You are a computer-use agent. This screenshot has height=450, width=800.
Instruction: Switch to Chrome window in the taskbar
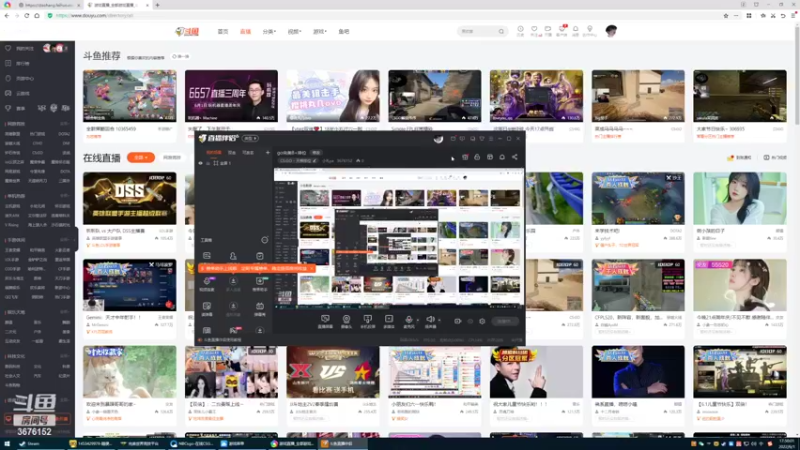(x=294, y=444)
